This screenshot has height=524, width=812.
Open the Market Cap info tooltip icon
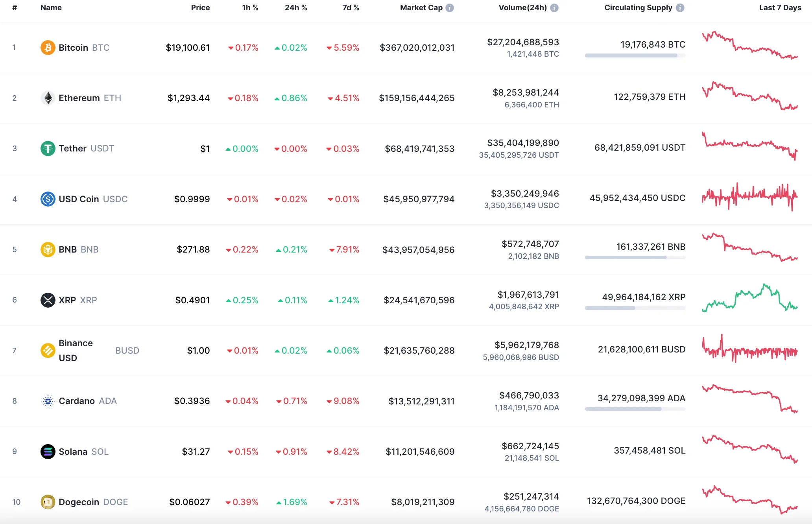tap(449, 7)
